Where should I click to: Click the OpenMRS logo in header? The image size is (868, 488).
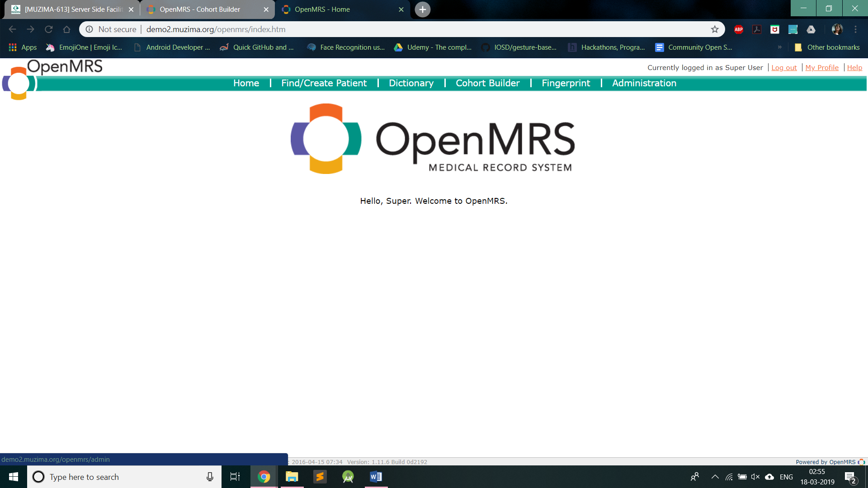(x=52, y=80)
